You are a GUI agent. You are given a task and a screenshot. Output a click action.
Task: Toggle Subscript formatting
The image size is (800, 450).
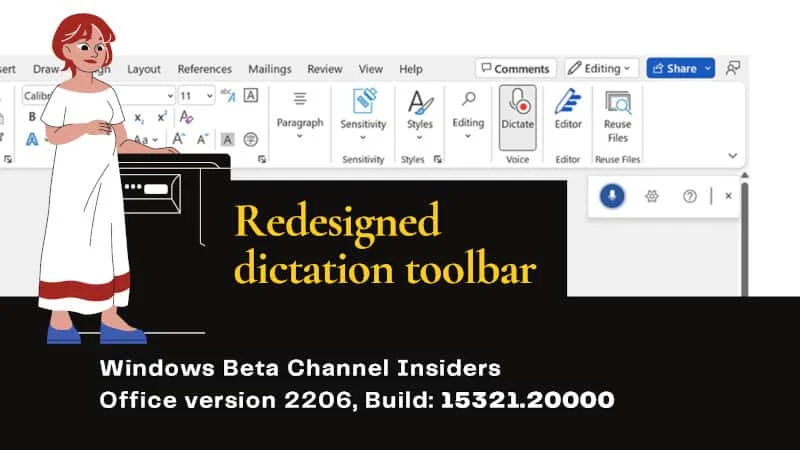tap(139, 118)
